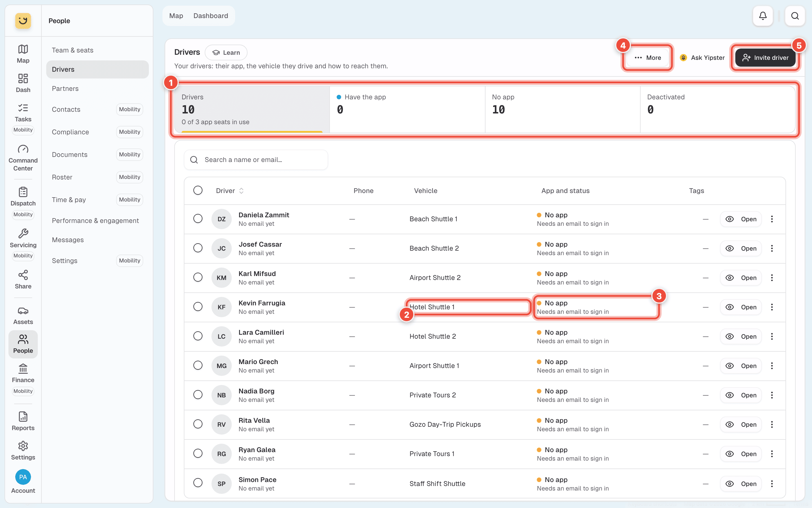Sort by the Driver column arrows

pyautogui.click(x=241, y=191)
